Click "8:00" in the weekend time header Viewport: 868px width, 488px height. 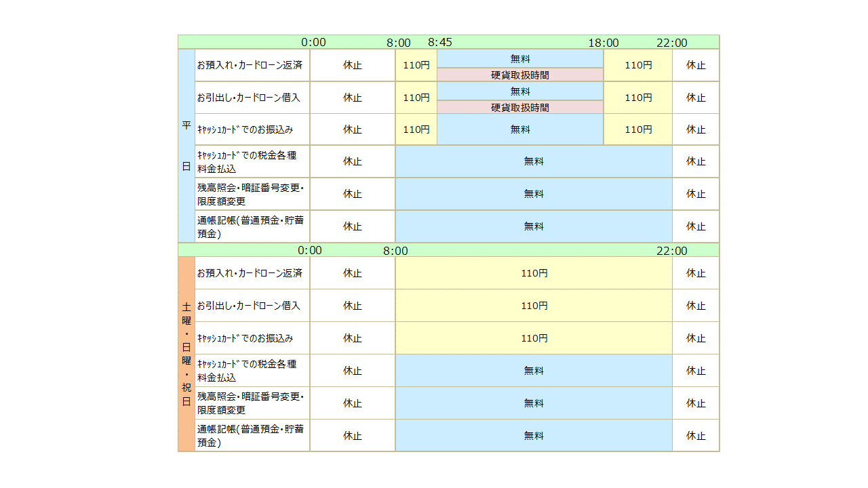pos(395,251)
